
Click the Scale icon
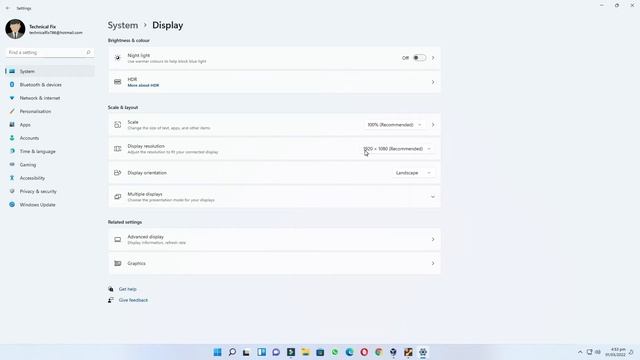pyautogui.click(x=118, y=125)
